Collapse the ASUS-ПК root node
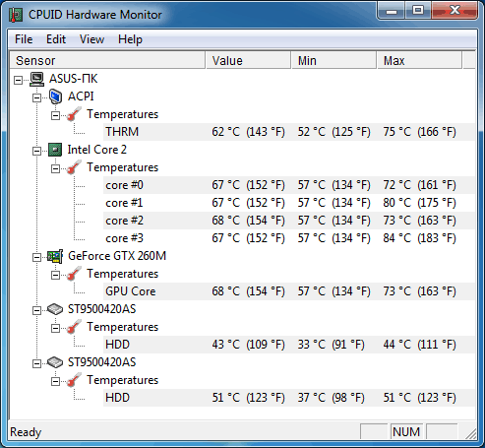This screenshot has width=485, height=448. point(19,80)
